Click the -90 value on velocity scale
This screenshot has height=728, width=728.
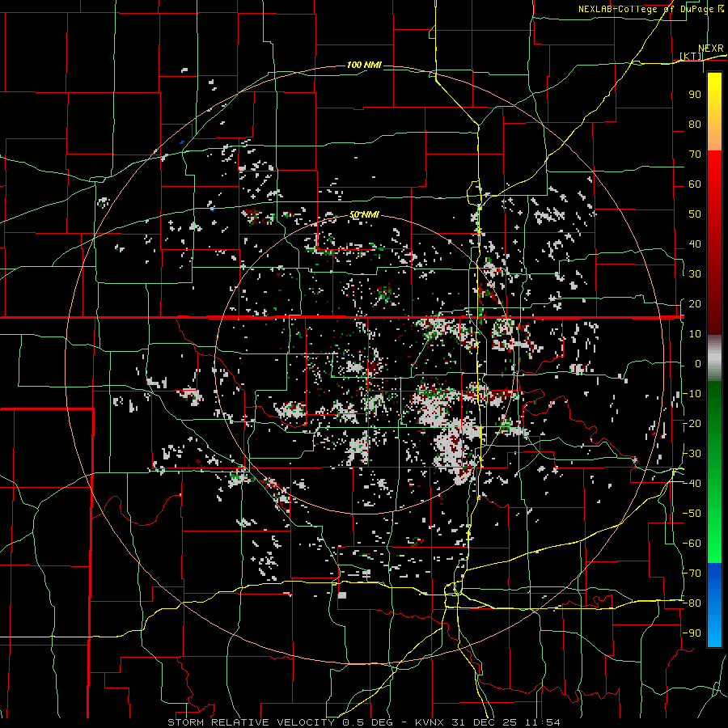pyautogui.click(x=692, y=633)
